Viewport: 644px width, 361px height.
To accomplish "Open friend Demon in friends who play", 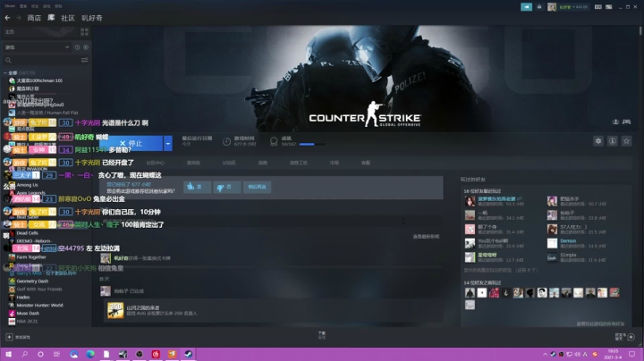I will (568, 241).
